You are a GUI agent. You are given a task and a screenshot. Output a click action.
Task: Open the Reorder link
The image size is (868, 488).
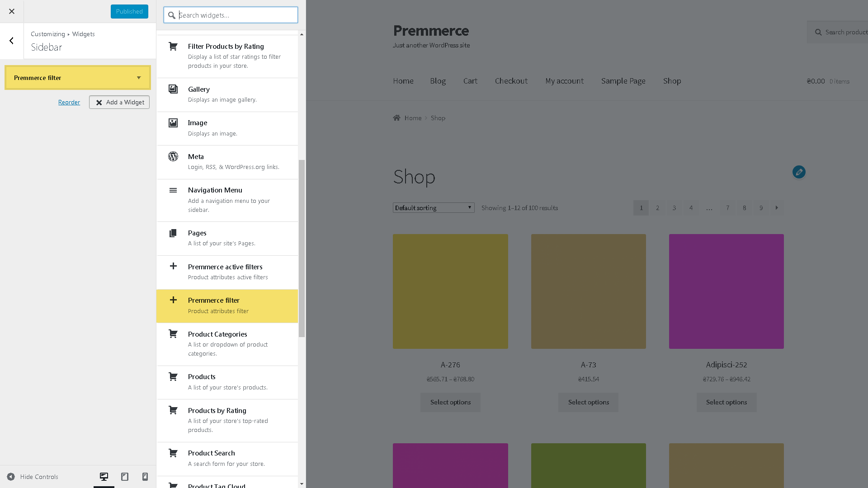click(x=69, y=102)
